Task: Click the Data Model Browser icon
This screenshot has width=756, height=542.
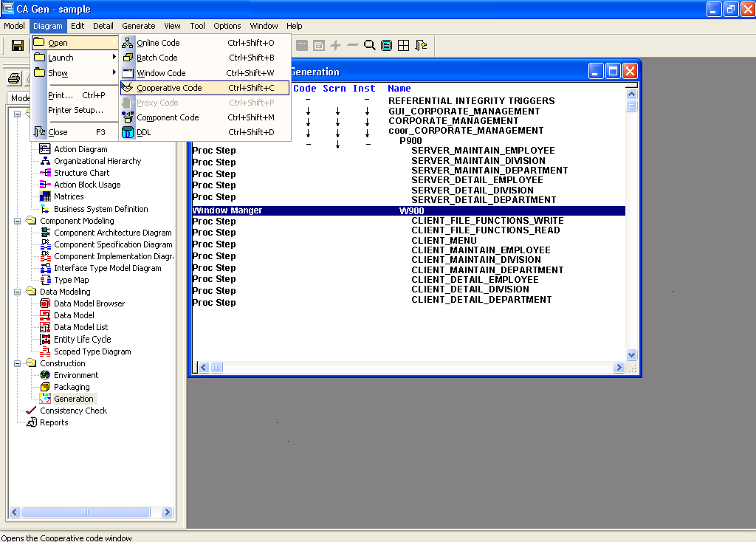Action: pos(45,303)
